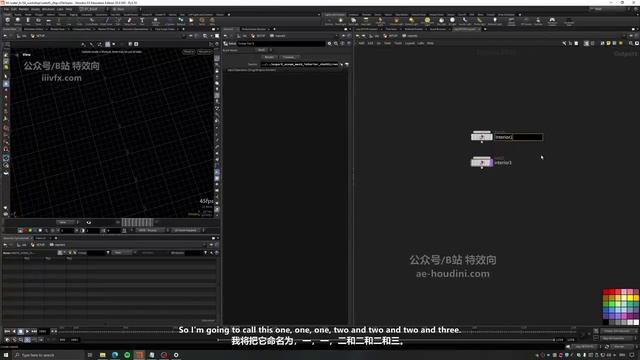Image resolution: width=640 pixels, height=360 pixels.
Task: Click the Geometry File path field
Action: click(300, 64)
